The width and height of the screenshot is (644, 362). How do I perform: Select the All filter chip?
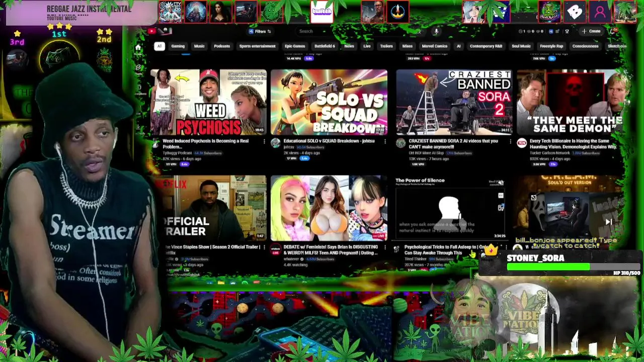tap(159, 46)
